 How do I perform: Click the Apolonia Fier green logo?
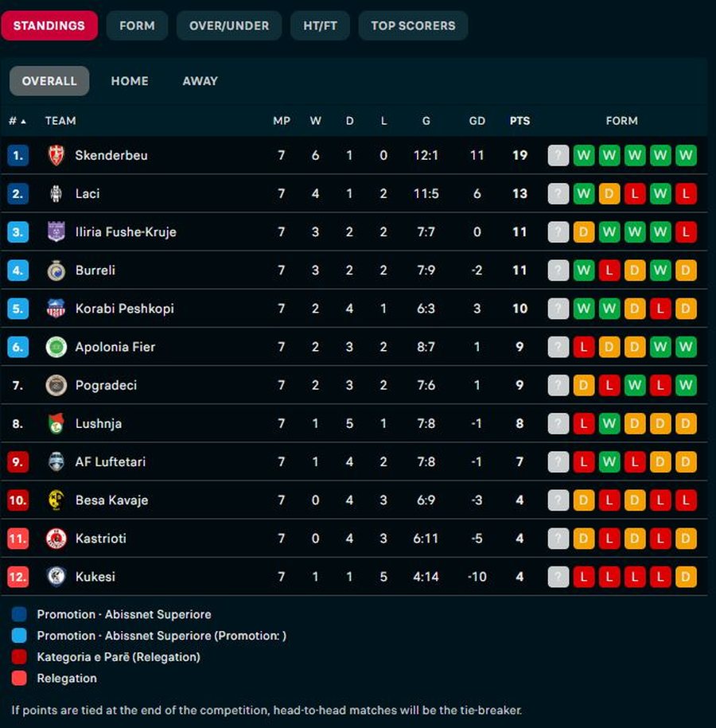click(56, 347)
